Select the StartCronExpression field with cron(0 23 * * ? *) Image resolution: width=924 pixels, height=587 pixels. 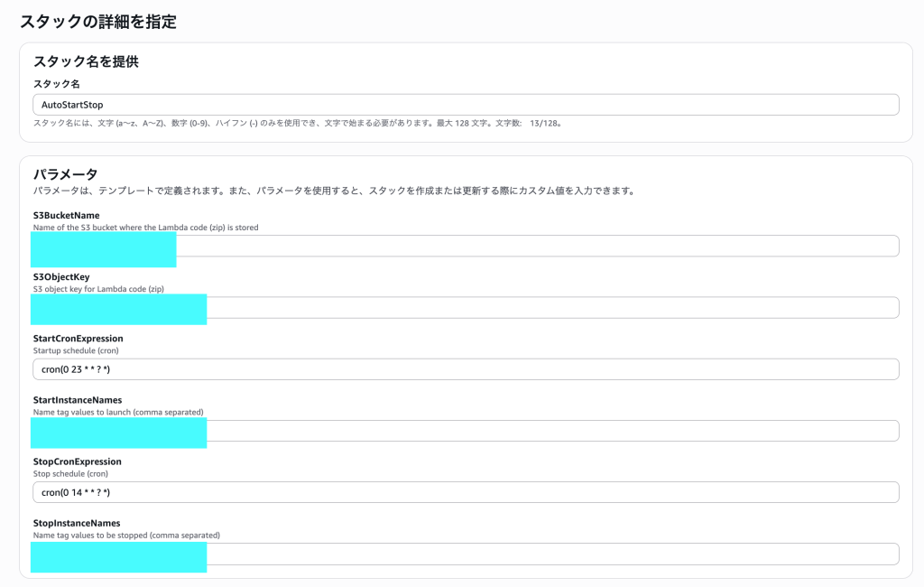click(x=465, y=369)
